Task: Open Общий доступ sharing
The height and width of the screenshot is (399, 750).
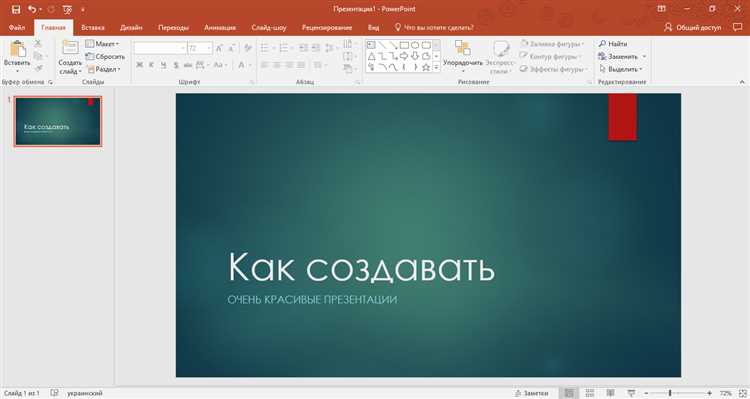Action: [693, 28]
